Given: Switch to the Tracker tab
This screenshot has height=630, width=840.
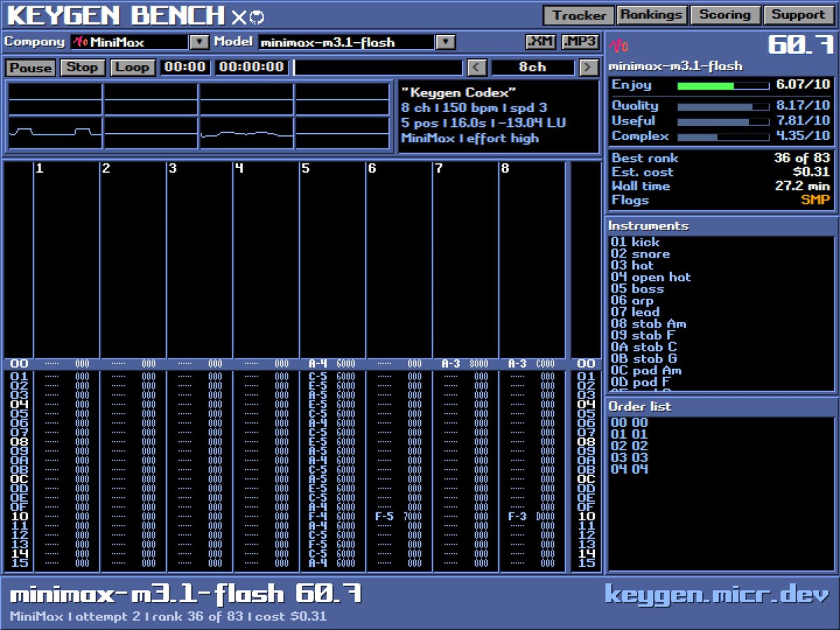Looking at the screenshot, I should click(579, 15).
